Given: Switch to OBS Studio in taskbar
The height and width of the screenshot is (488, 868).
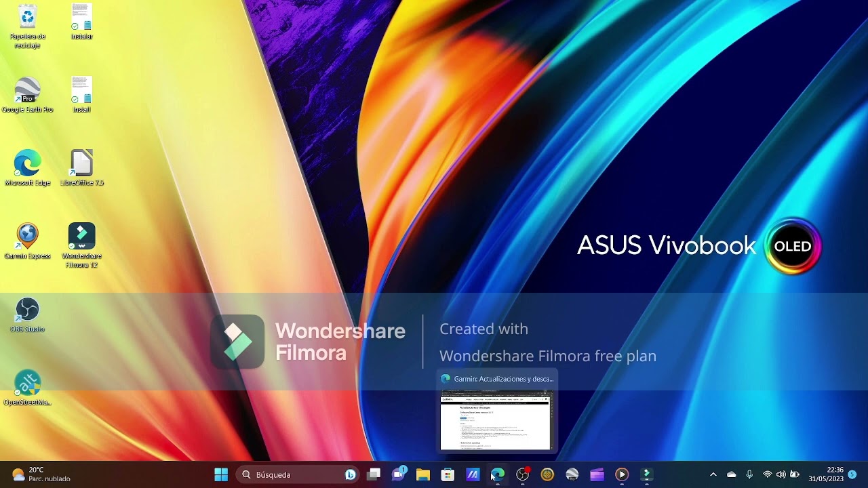Looking at the screenshot, I should [522, 474].
